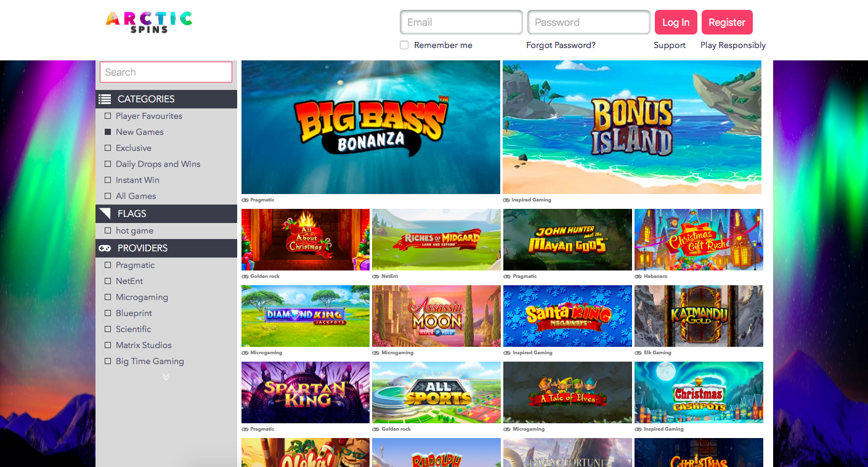Click gamepad icon beside NetEnt provider label
This screenshot has height=467, width=868.
click(376, 277)
